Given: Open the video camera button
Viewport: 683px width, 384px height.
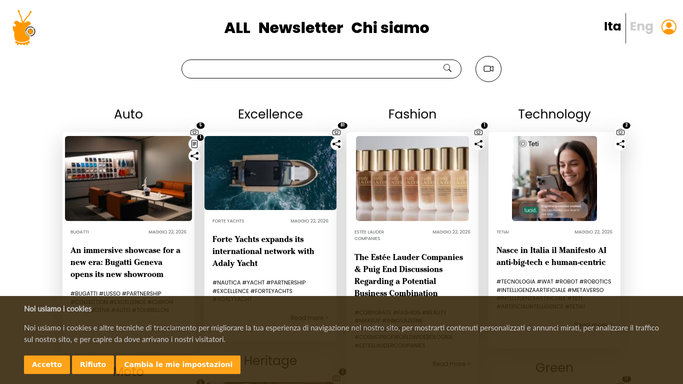Looking at the screenshot, I should tap(488, 69).
